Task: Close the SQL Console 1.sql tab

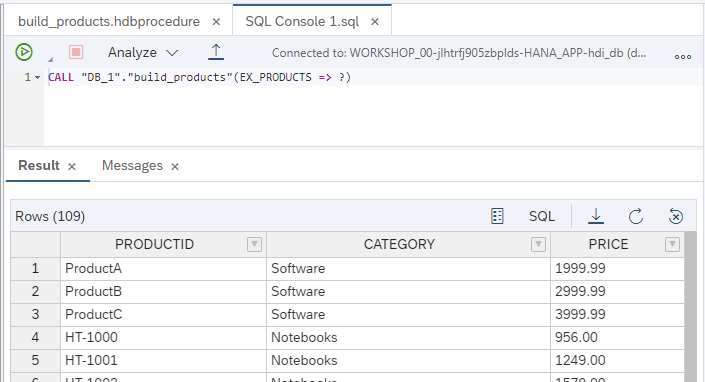Action: pos(375,22)
